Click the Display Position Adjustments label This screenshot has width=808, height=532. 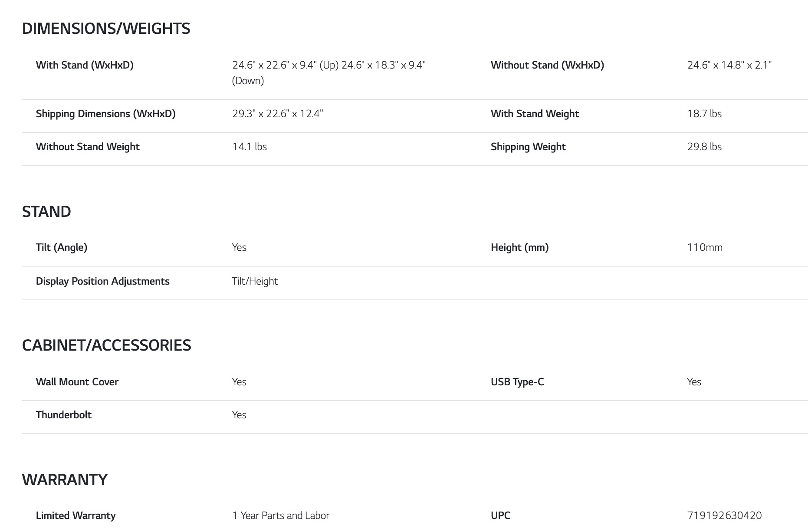(x=102, y=281)
